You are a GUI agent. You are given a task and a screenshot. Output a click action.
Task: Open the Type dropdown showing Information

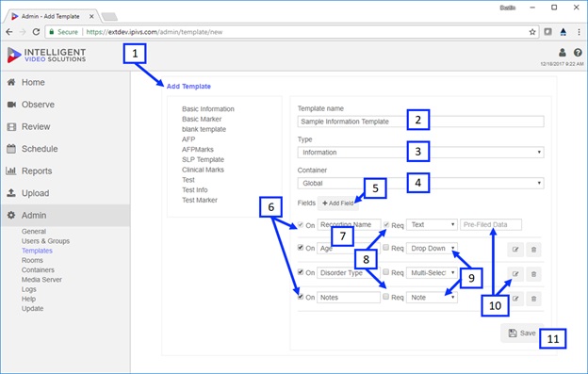[421, 153]
